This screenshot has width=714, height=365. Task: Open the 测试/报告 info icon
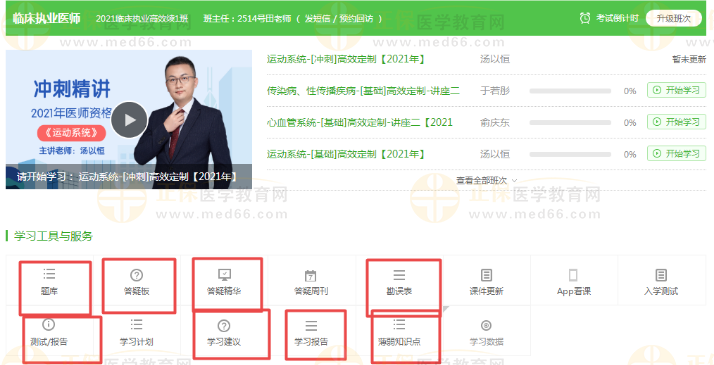[x=48, y=324]
